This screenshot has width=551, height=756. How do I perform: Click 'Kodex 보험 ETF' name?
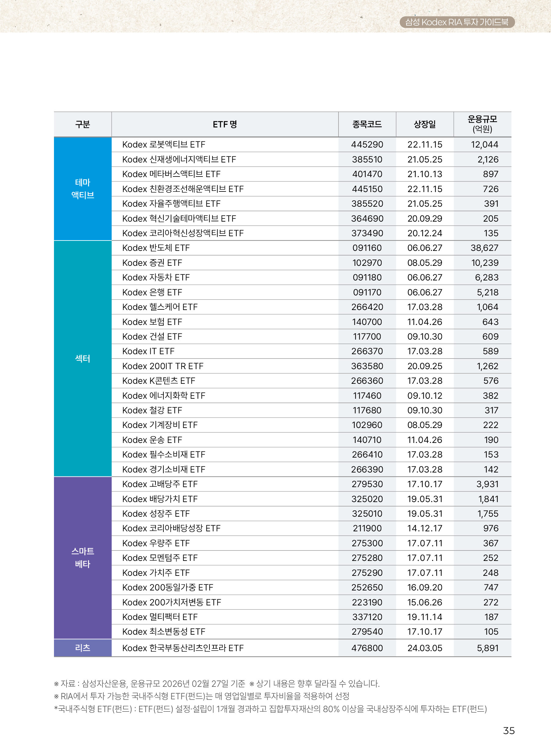tap(152, 322)
